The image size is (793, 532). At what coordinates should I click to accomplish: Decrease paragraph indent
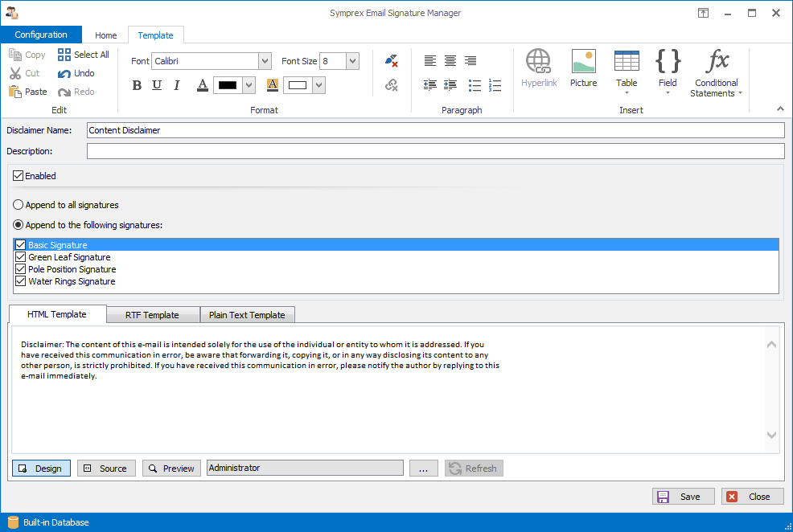click(430, 85)
